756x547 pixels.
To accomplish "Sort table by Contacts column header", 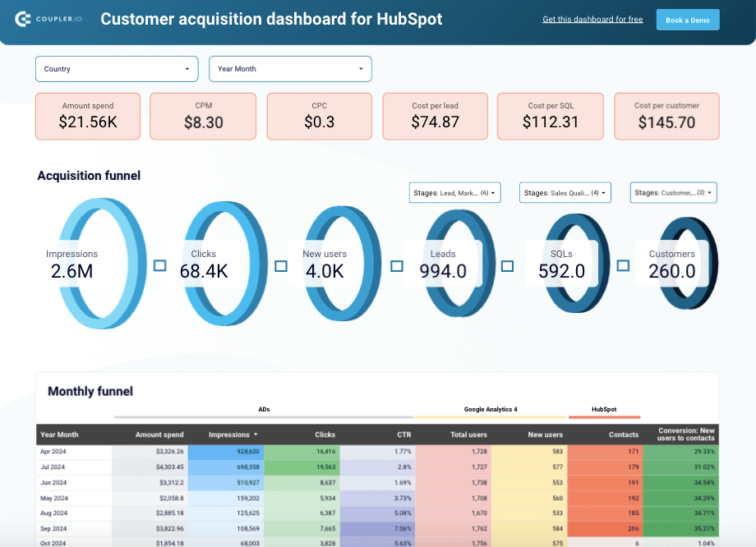I will coord(624,434).
